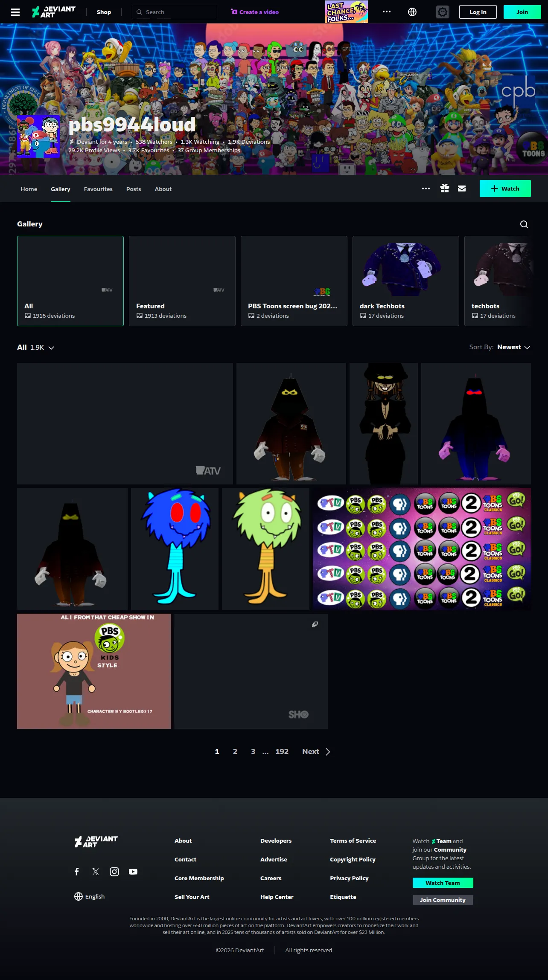The image size is (548, 980).
Task: Open the Last Chance Folks banner
Action: (x=347, y=12)
